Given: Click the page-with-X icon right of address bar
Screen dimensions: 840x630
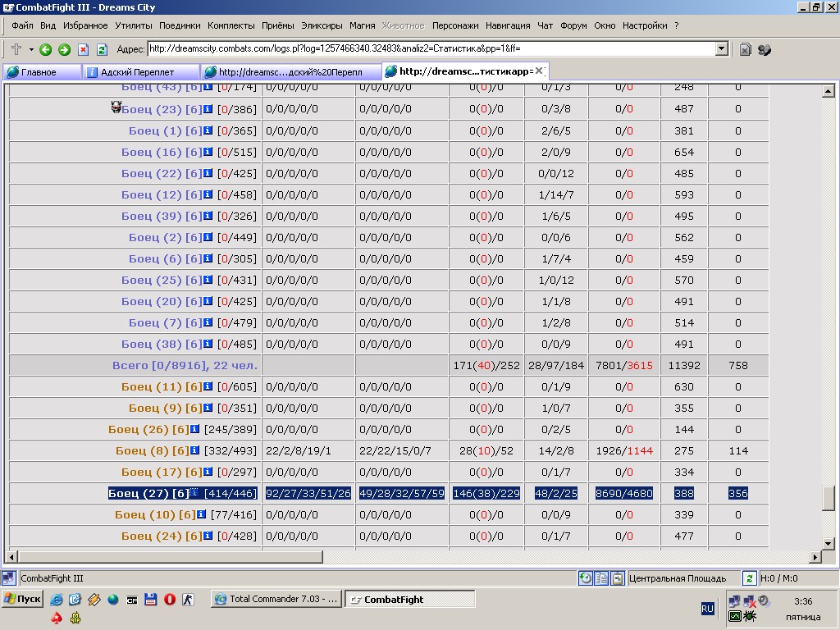Looking at the screenshot, I should click(745, 50).
